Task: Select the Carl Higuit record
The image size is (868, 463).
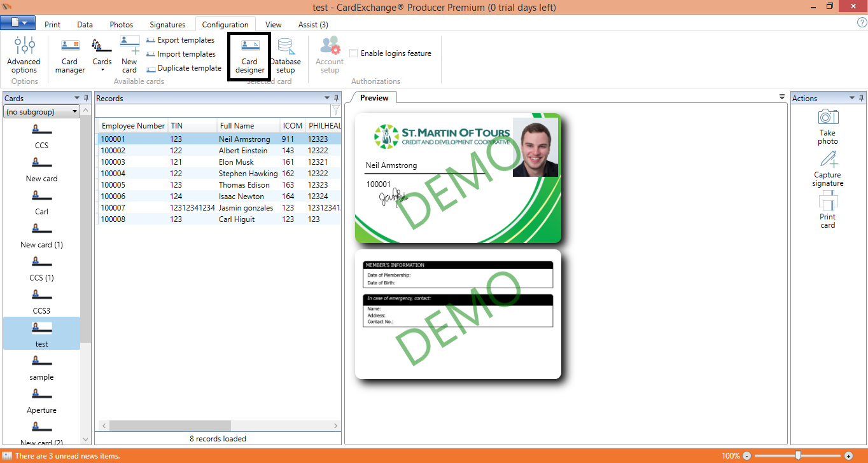Action: [218, 219]
